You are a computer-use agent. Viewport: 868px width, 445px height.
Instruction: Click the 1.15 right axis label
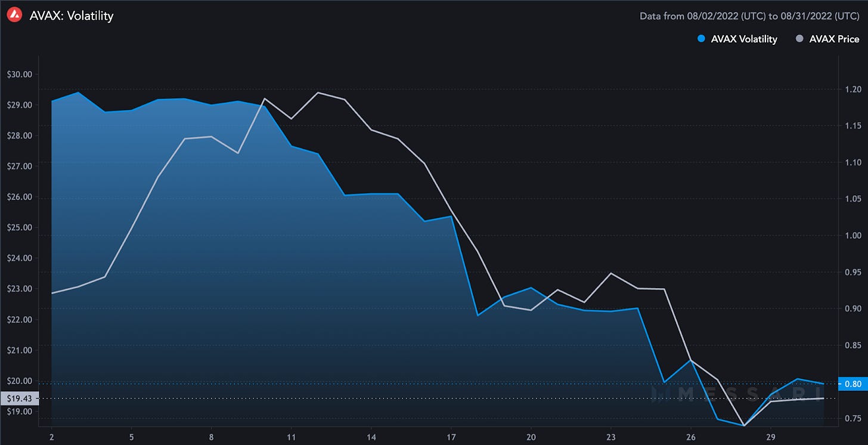coord(852,126)
